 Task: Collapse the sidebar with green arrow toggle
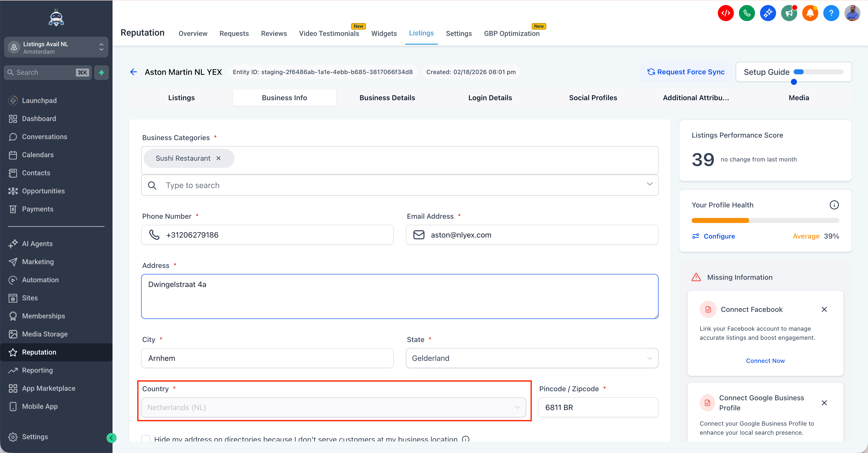tap(111, 437)
